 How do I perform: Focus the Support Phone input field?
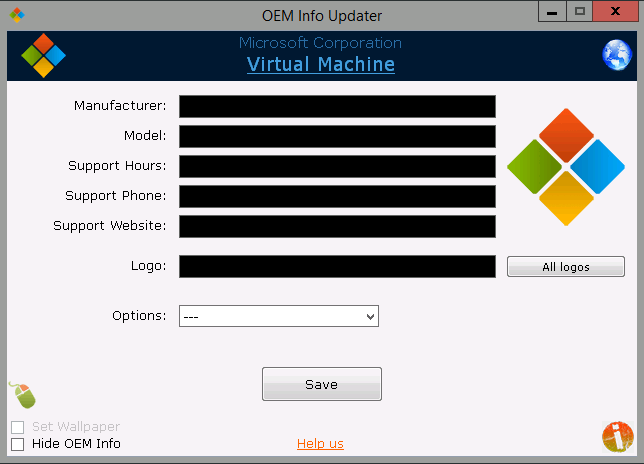coord(337,196)
